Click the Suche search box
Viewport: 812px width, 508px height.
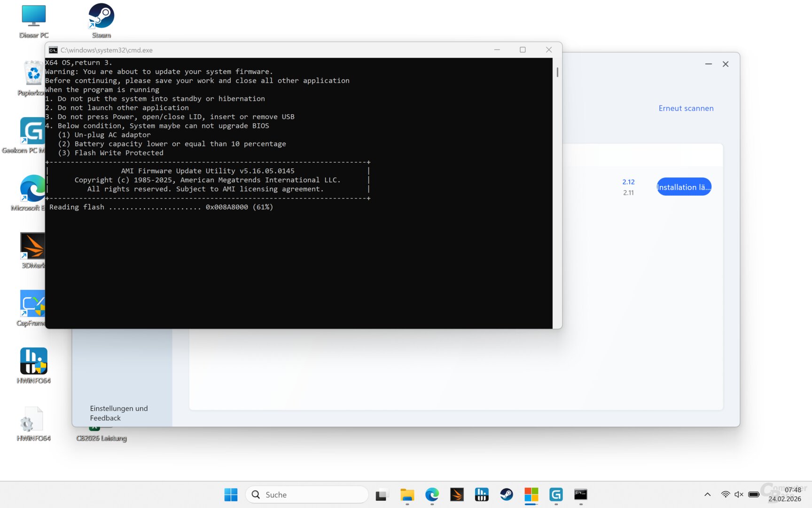tap(307, 494)
